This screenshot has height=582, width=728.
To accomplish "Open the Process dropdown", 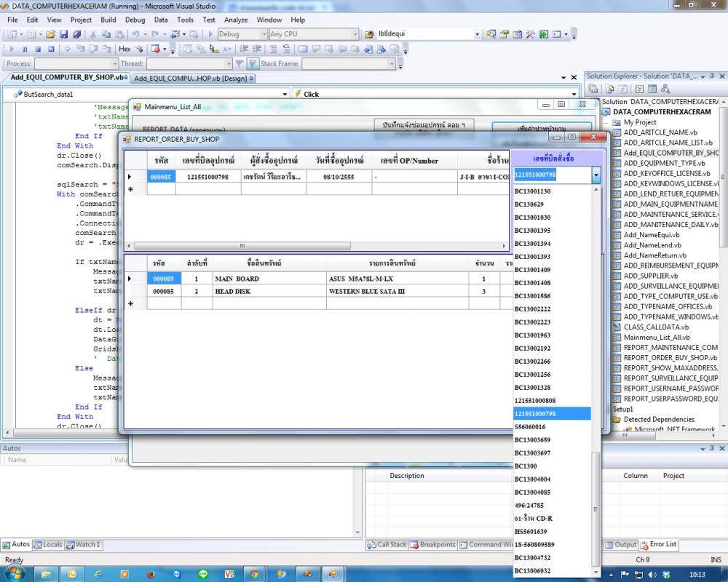I will (x=115, y=63).
